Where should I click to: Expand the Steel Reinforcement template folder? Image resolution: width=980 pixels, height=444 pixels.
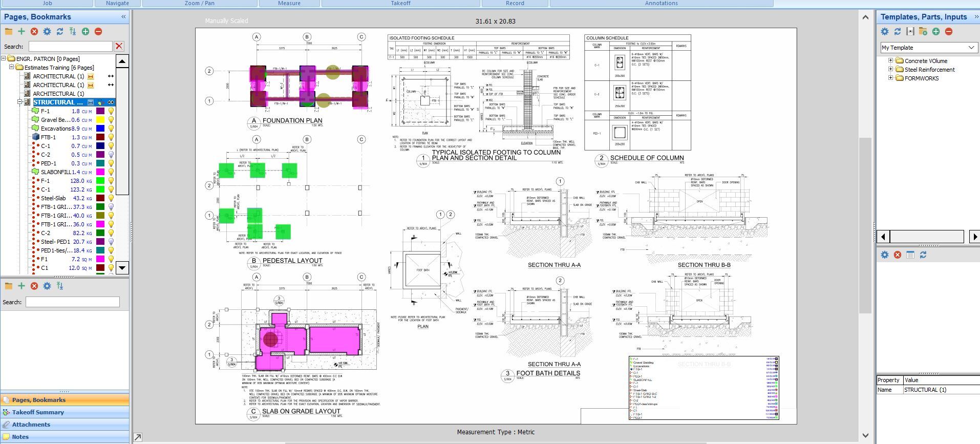[x=890, y=69]
